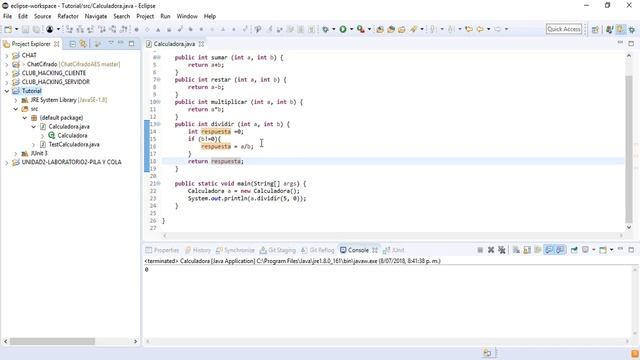Open the Open Console dropdown arrow
This screenshot has height=360, width=640.
(611, 250)
